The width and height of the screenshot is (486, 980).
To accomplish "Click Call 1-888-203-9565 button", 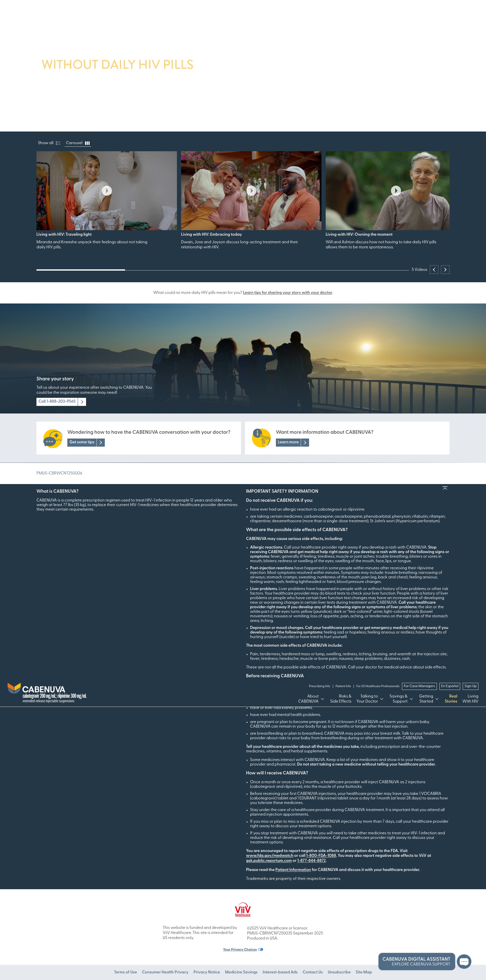I will pyautogui.click(x=61, y=402).
